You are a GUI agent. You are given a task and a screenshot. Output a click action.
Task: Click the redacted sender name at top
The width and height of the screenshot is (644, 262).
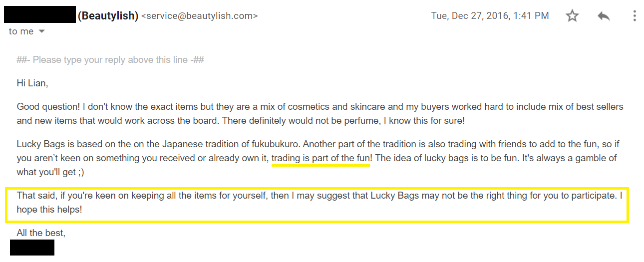(39, 15)
